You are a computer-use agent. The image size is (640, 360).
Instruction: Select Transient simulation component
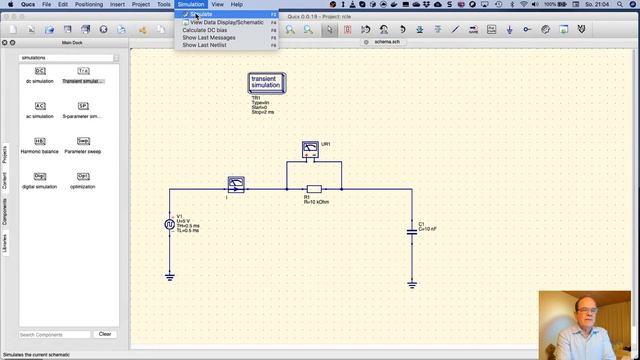tap(83, 76)
